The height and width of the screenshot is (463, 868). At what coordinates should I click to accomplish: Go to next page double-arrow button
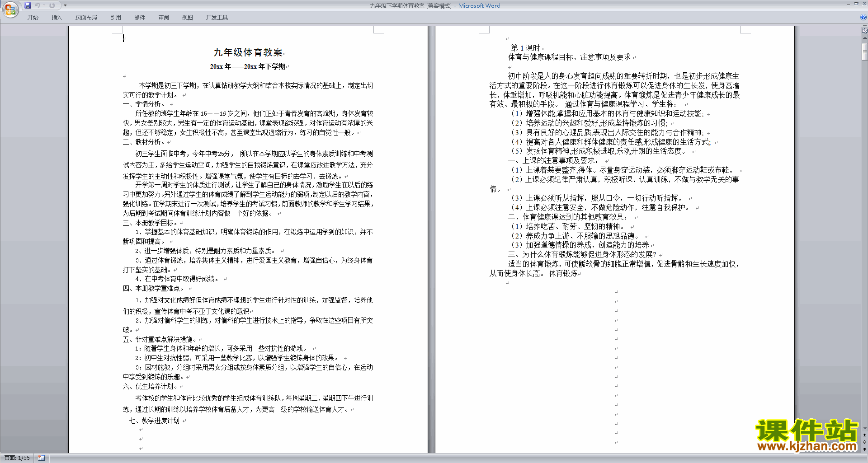click(865, 449)
